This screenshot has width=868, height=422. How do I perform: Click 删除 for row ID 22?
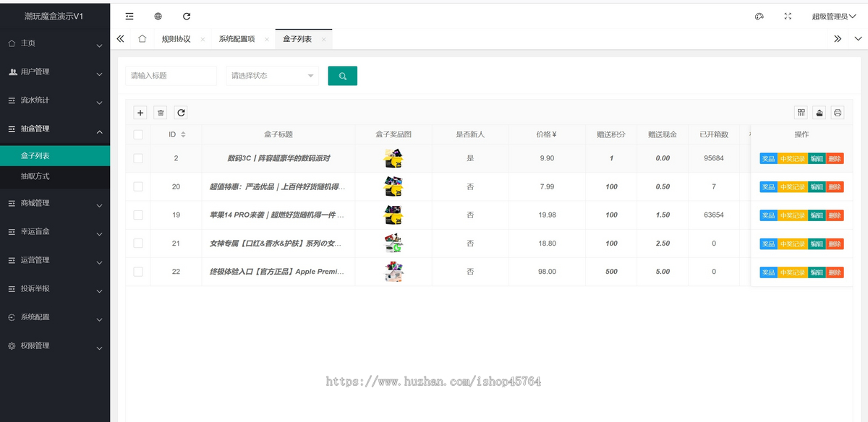pos(835,272)
